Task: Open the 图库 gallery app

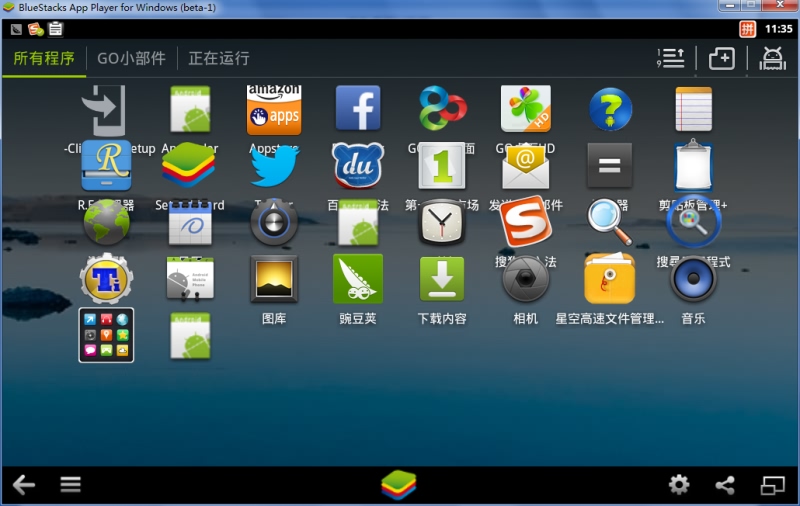Action: [x=274, y=279]
